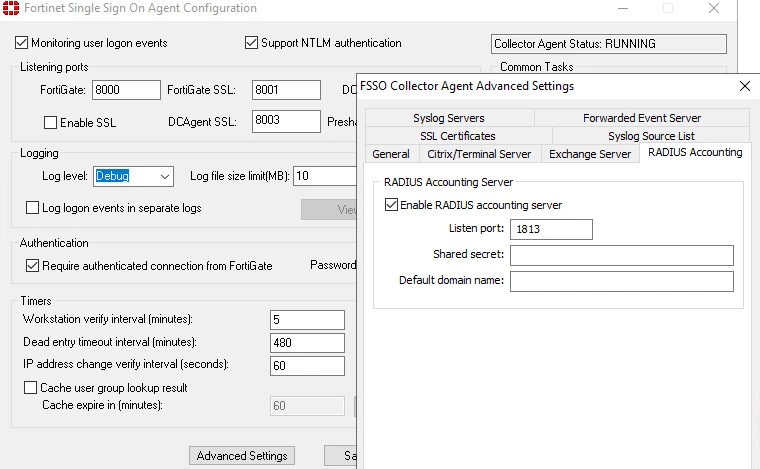Screen dimensions: 760x469
Task: Click the RADIUS Accounting Server group label
Action: click(x=448, y=182)
